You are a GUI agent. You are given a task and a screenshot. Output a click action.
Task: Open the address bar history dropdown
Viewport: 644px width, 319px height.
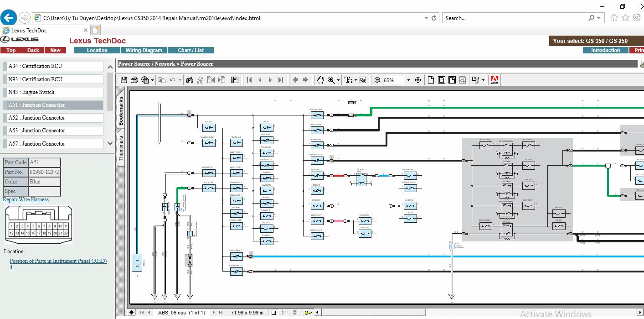[x=426, y=18]
